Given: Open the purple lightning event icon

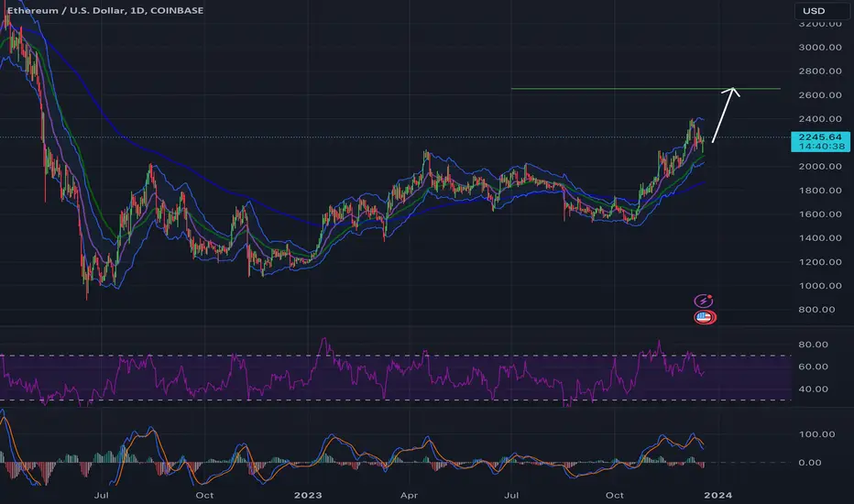Looking at the screenshot, I should pos(703,301).
